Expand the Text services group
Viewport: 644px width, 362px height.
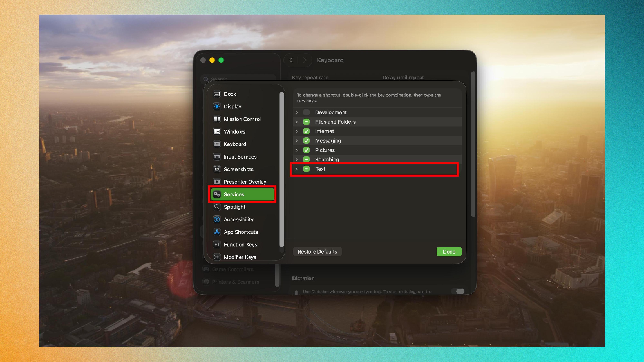[297, 169]
